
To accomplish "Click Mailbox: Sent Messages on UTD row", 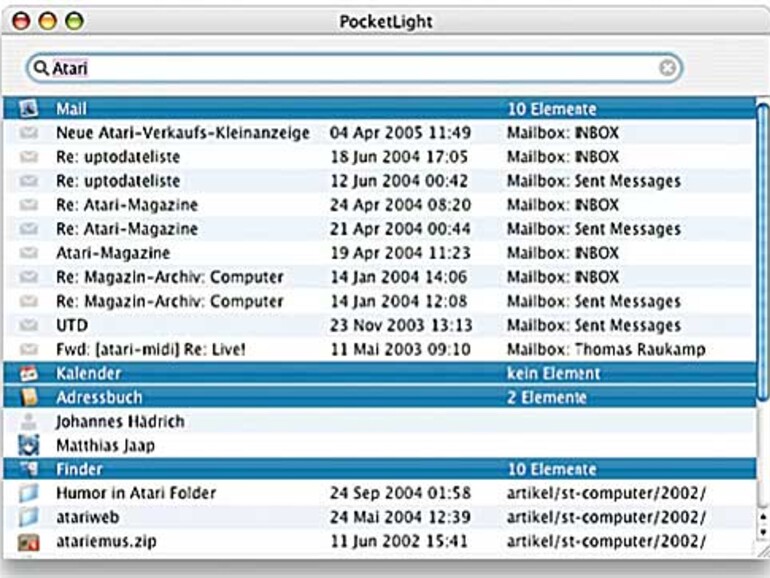I will (594, 325).
